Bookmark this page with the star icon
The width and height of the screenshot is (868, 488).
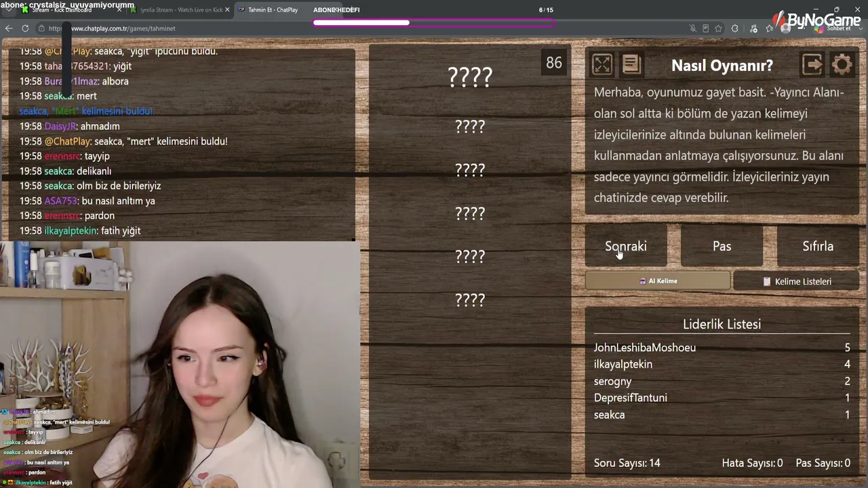pos(719,28)
